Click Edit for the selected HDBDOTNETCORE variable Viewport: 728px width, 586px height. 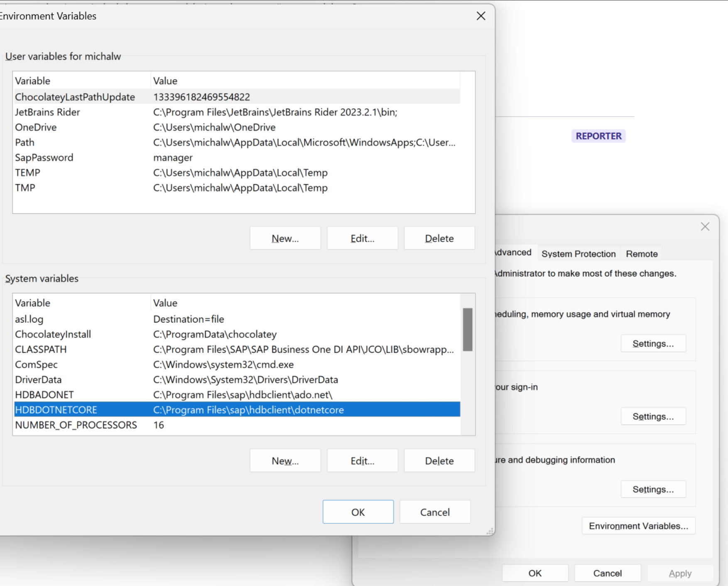coord(362,460)
